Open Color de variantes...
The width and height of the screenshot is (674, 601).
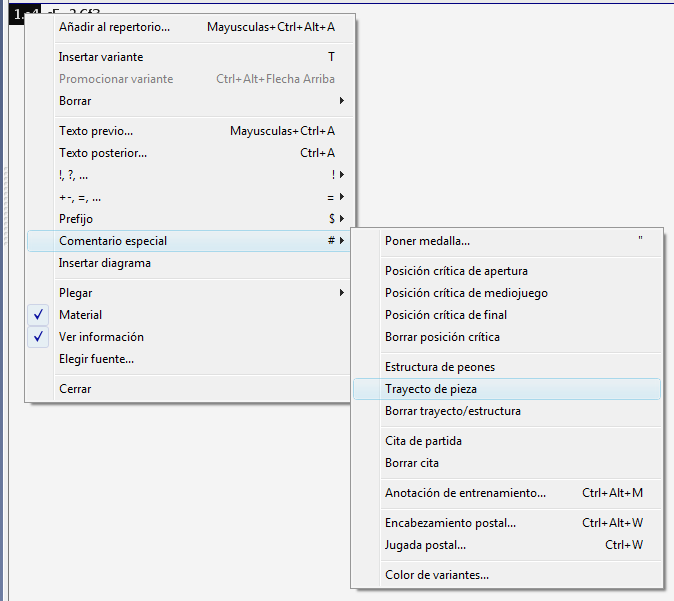[x=507, y=575]
